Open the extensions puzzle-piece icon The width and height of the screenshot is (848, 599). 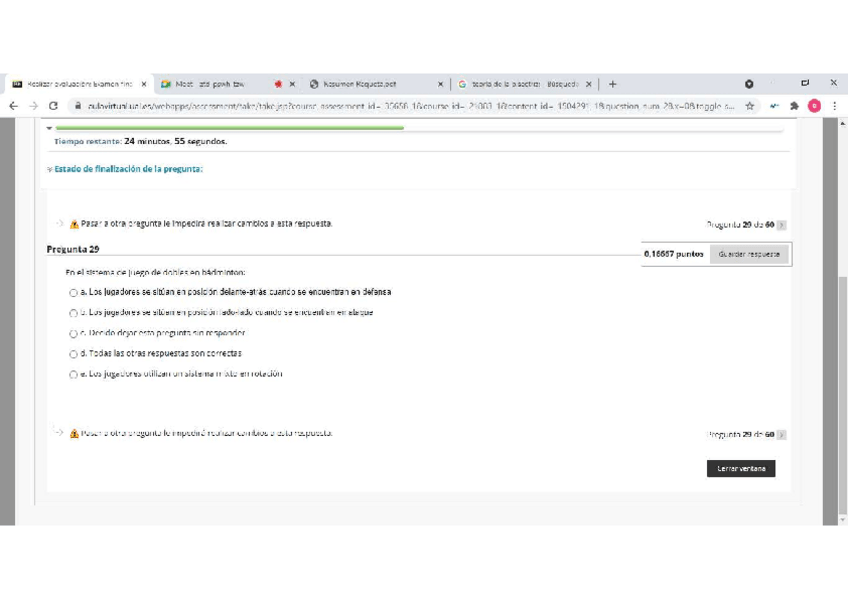pyautogui.click(x=794, y=106)
